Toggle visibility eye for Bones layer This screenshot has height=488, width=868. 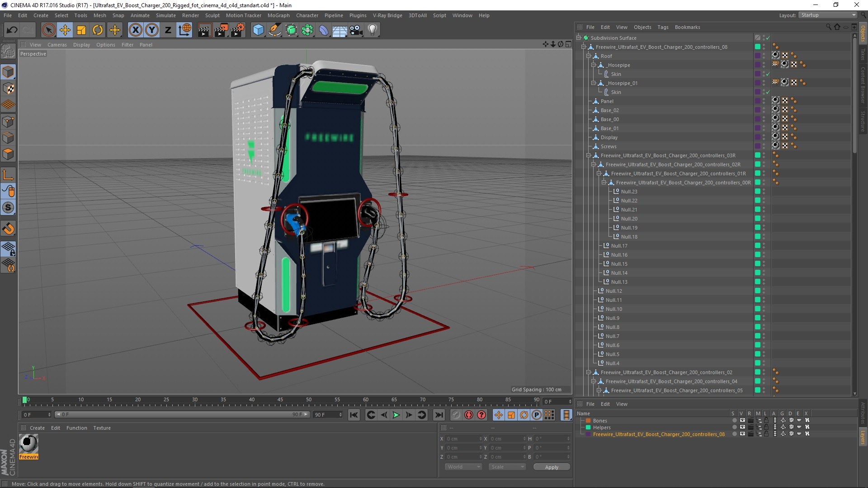(x=742, y=421)
